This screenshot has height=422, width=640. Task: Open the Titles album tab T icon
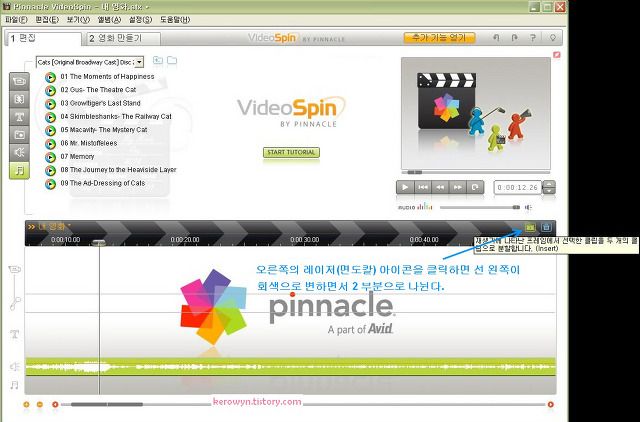pos(19,117)
